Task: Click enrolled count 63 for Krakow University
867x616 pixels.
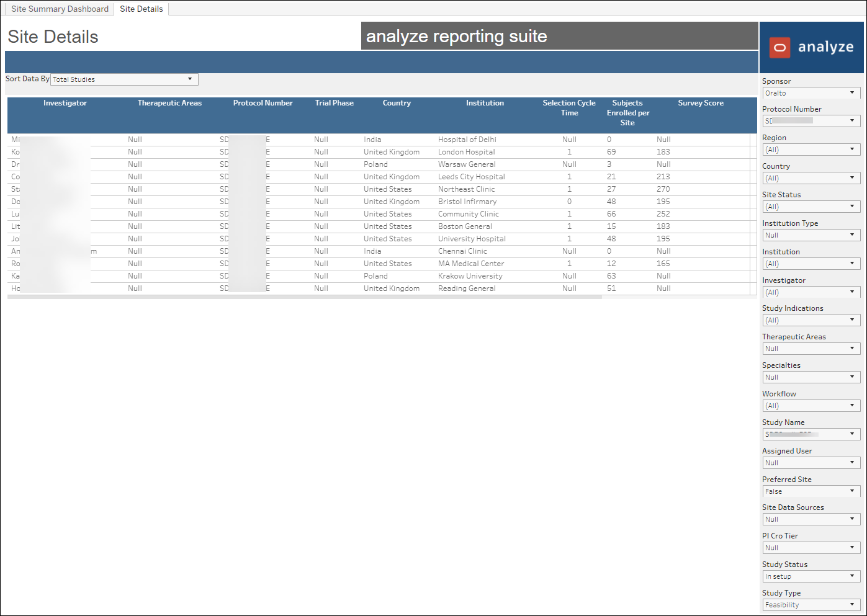Action: tap(611, 276)
